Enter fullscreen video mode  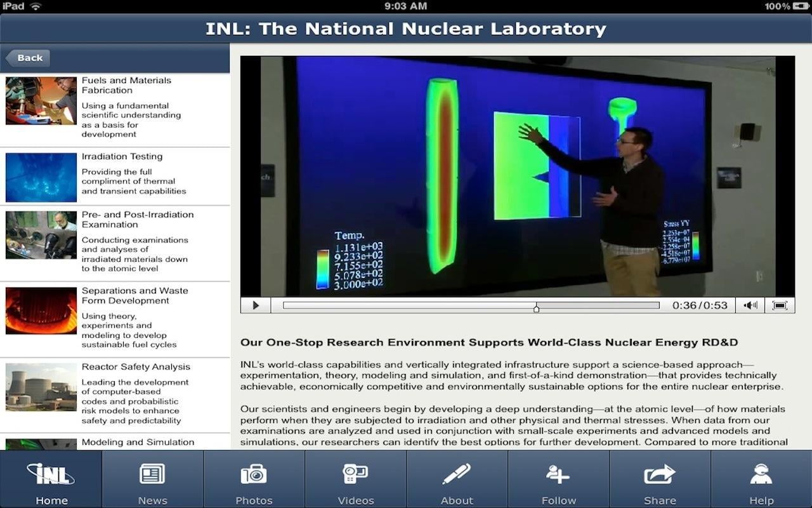point(780,305)
